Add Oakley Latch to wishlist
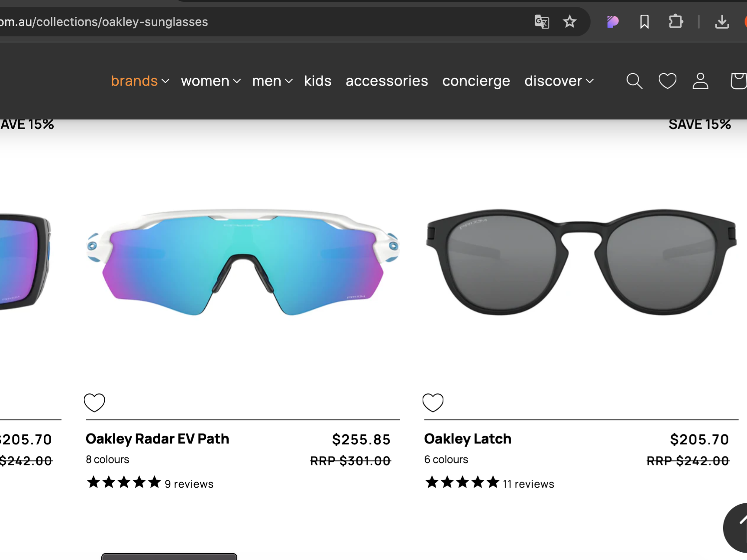Screen dimensions: 747x560 [x=433, y=402]
